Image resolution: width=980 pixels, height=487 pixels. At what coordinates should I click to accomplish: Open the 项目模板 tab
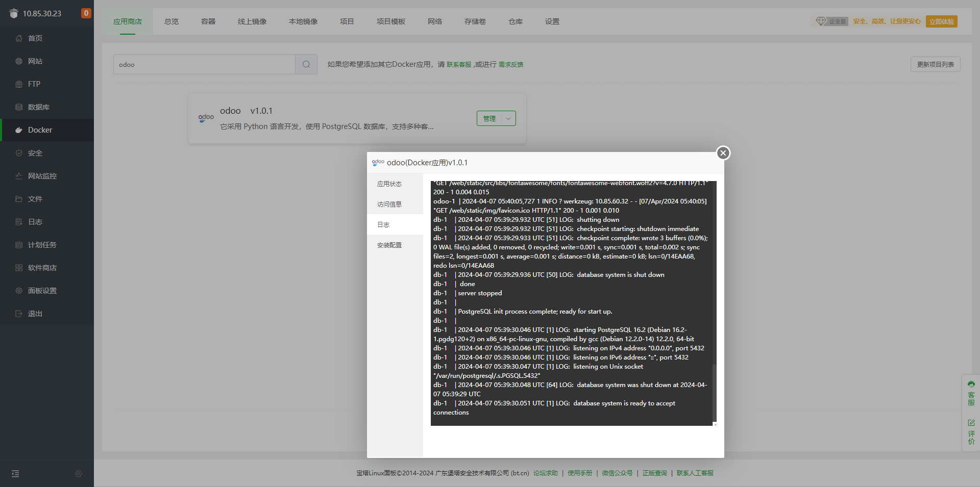tap(391, 21)
